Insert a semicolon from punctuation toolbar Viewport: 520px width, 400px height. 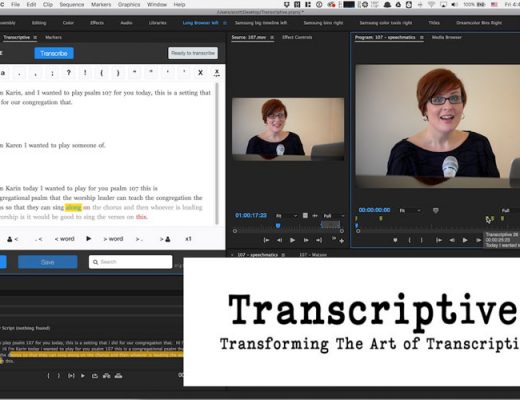52,73
